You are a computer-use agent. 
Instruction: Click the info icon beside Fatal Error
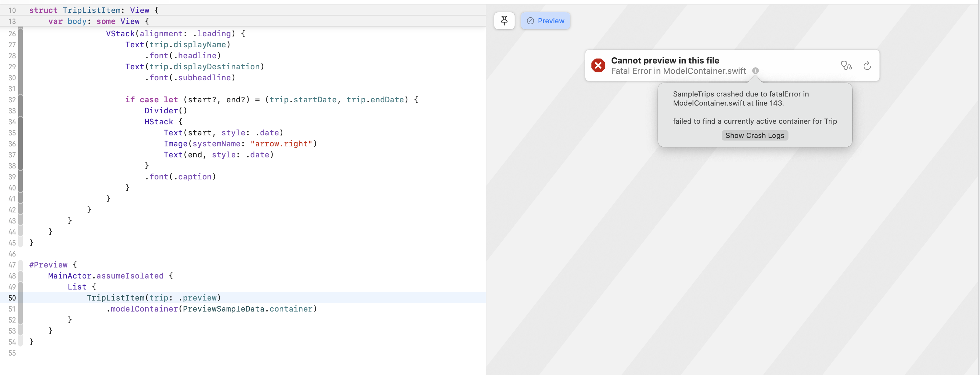point(755,71)
